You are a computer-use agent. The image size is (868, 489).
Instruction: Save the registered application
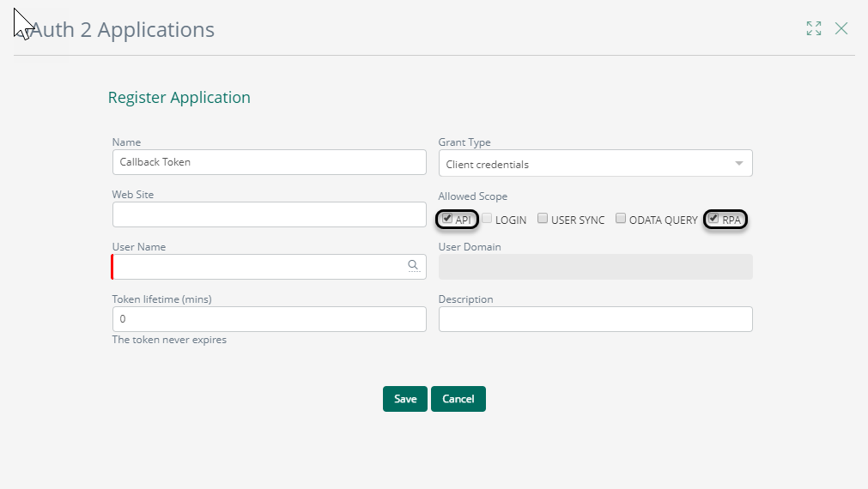(405, 399)
